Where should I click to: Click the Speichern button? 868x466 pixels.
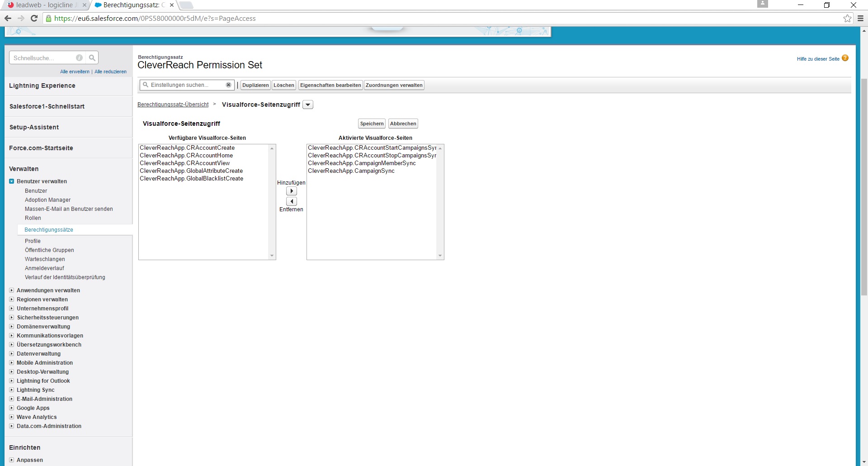coord(372,124)
